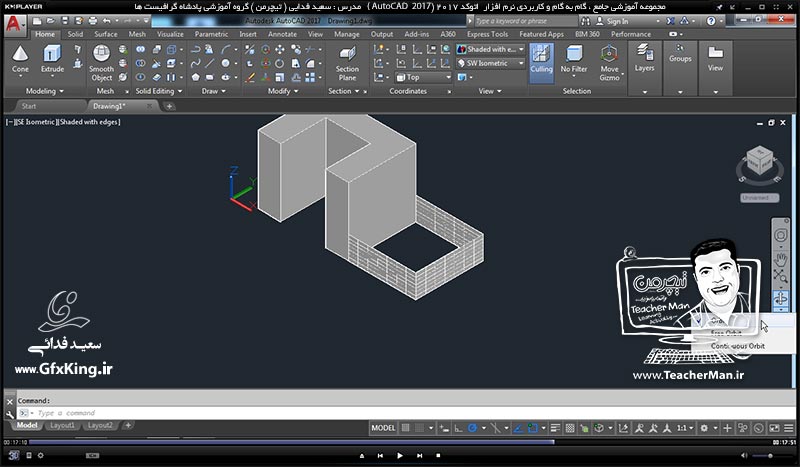Open the Start file tab
Viewport: 800px width, 467px height.
29,106
